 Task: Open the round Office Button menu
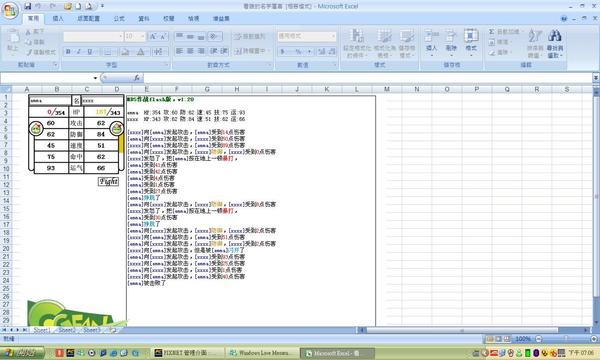(x=10, y=10)
